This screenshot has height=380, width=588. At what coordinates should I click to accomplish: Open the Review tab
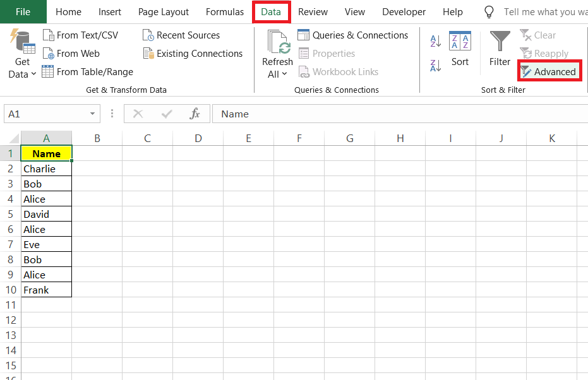313,12
